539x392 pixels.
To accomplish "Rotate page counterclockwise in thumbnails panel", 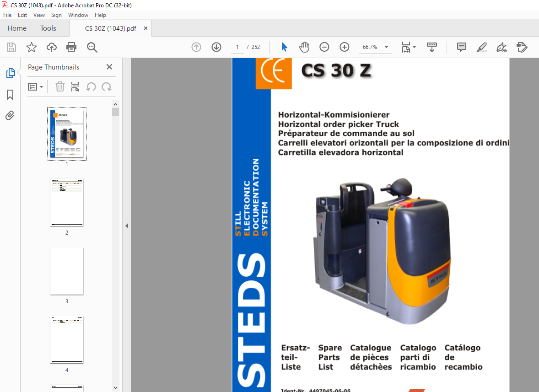I will pos(91,86).
